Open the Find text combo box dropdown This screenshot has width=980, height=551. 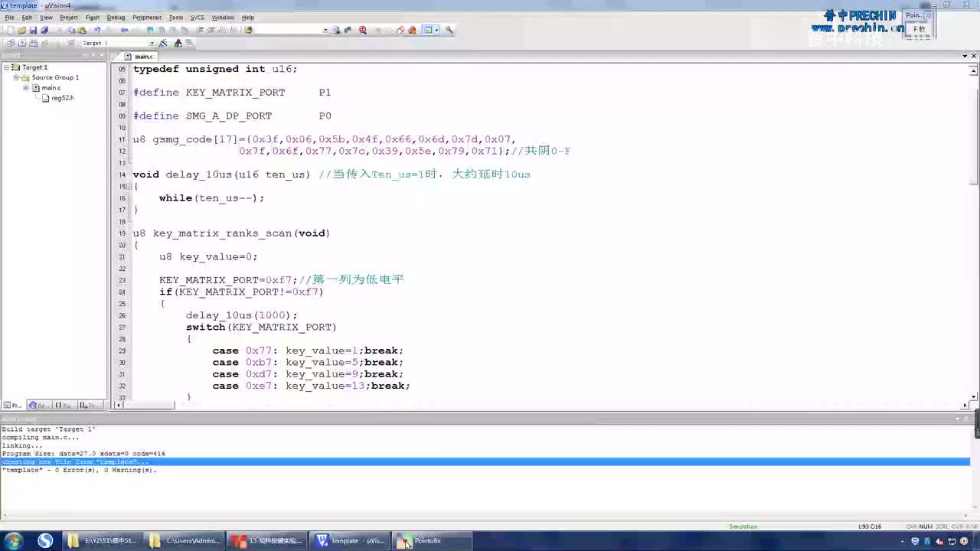point(325,31)
